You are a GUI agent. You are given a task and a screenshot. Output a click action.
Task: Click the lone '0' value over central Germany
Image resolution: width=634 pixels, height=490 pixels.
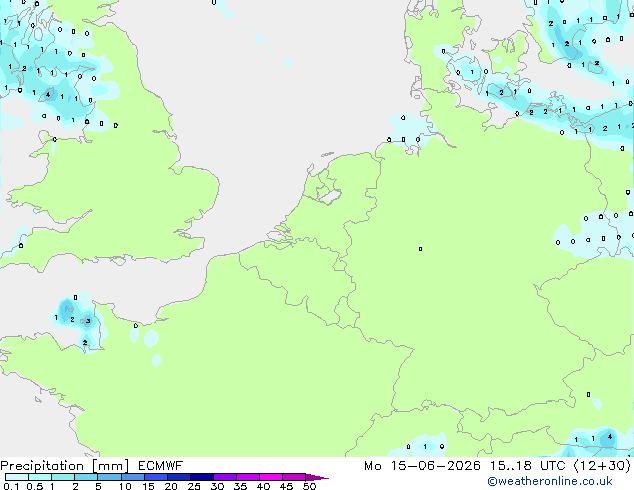click(421, 249)
